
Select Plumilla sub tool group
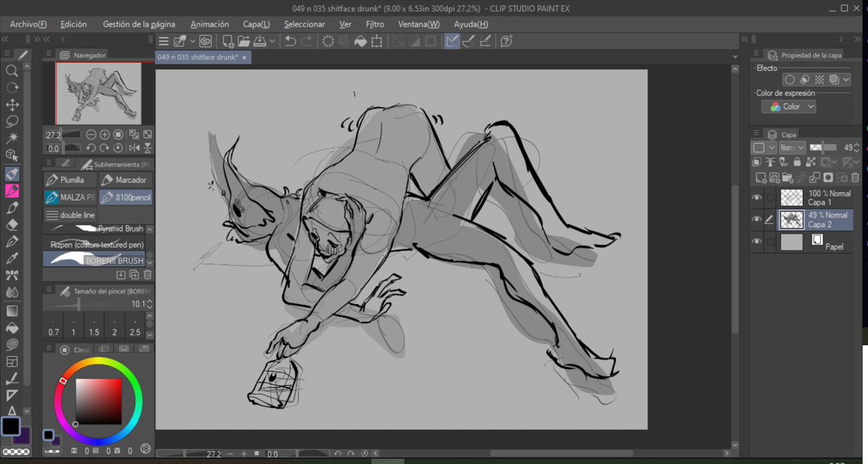(x=69, y=180)
